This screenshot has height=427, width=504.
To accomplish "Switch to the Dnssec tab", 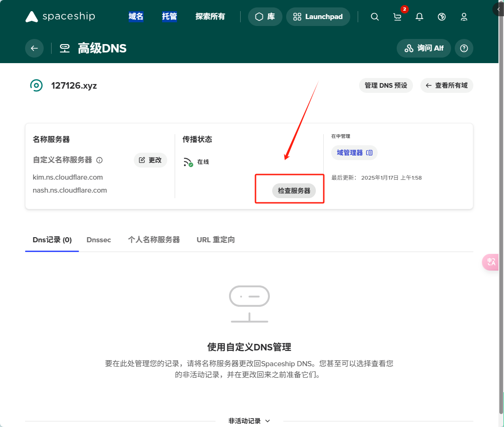I will tap(98, 240).
